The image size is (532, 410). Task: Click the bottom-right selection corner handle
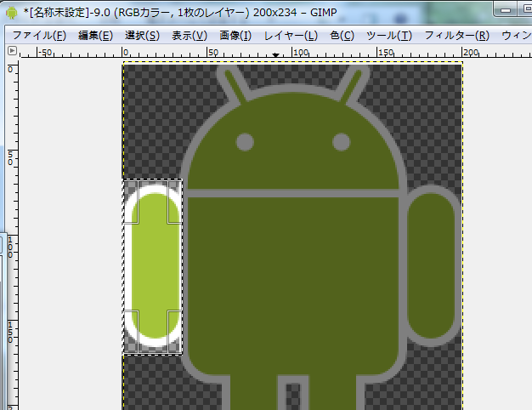175,332
